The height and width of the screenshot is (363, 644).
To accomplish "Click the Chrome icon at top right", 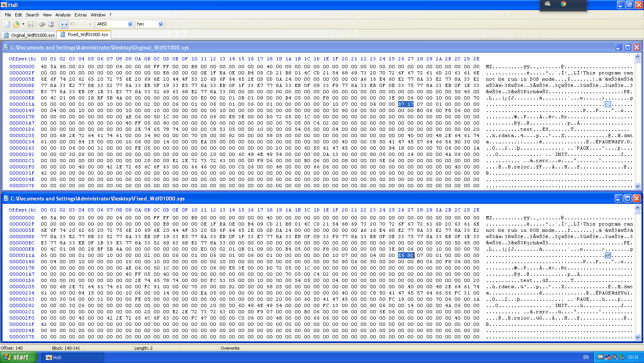I will click(563, 4).
